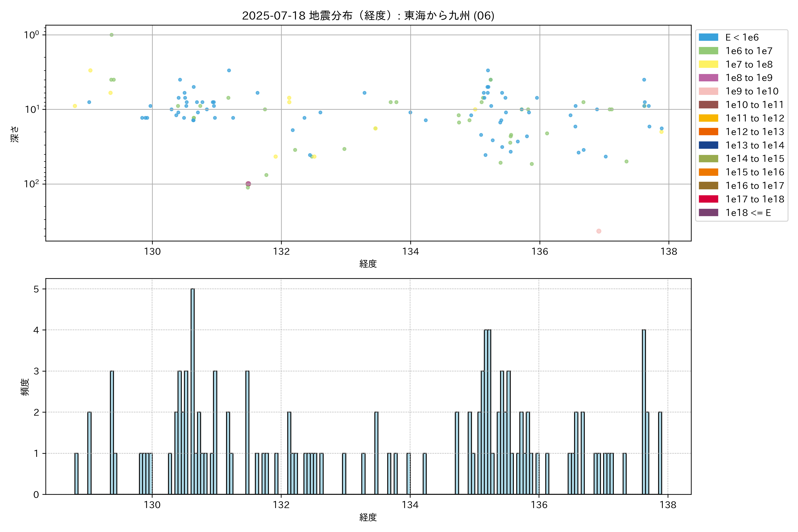Click the 頻度 y-axis label
This screenshot has width=798, height=532.
[25, 387]
